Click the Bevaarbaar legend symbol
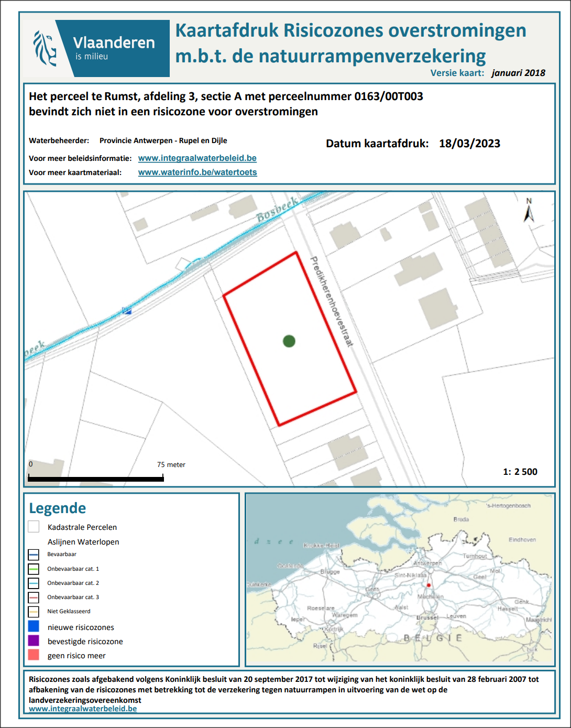Screen dimensions: 571x728 click(34, 555)
